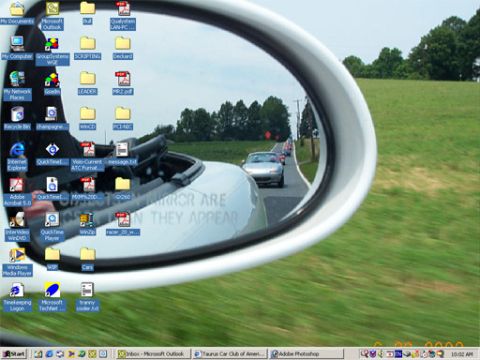Viewport: 480px width, 360px height.
Task: Switch to Adobe Photoshop taskbar button
Action: (306, 354)
